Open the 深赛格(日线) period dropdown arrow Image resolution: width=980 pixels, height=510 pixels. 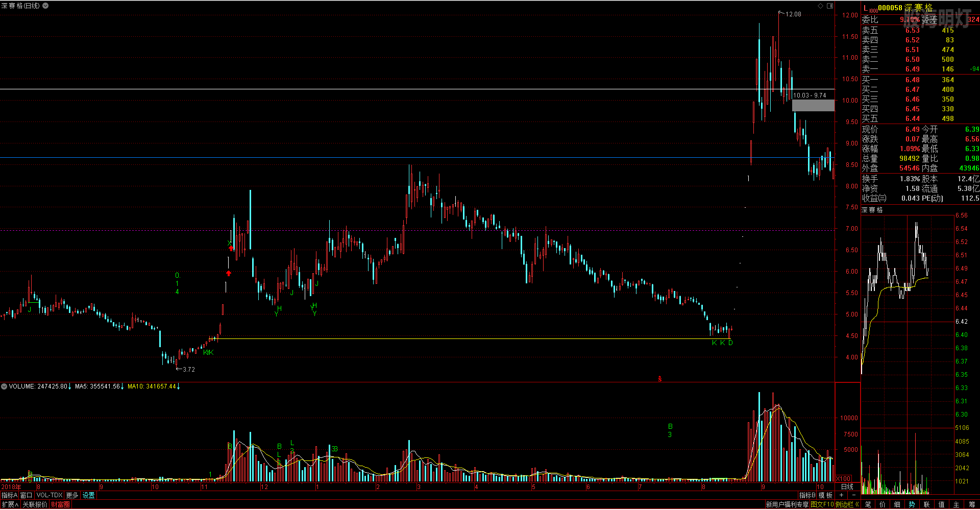[x=45, y=6]
